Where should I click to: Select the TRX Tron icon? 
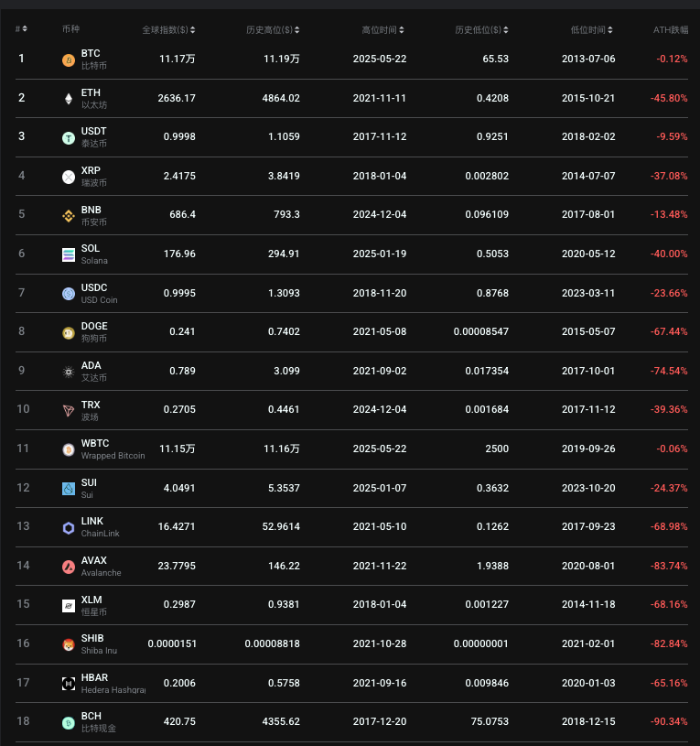click(x=69, y=411)
